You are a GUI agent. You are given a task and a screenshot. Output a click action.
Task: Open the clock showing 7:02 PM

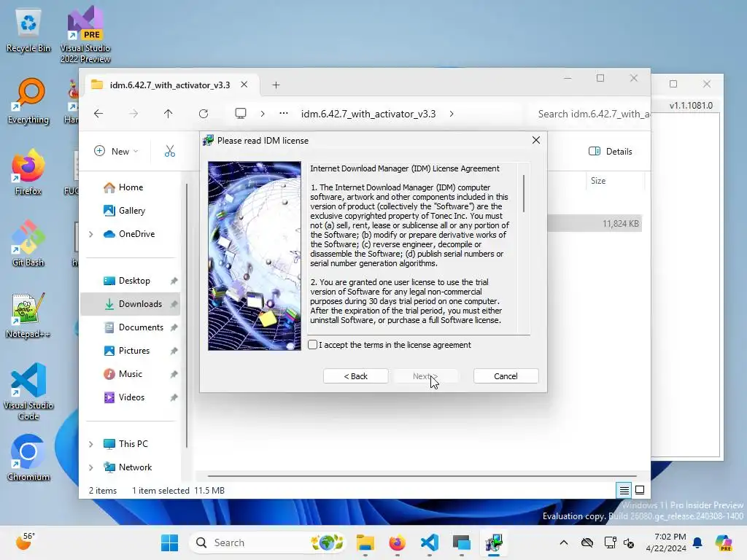click(665, 542)
